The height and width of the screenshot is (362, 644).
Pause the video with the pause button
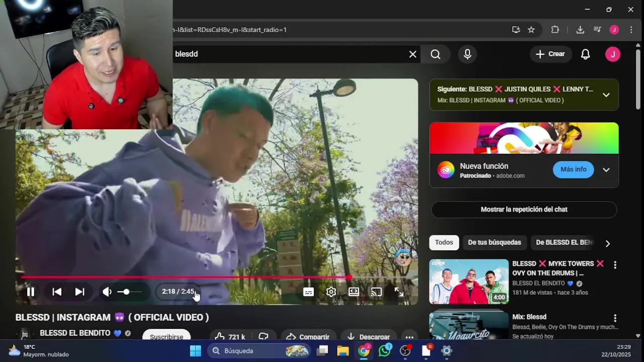point(31,292)
